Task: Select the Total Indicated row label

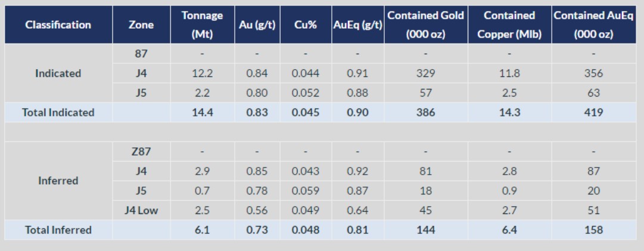Action: 58,112
